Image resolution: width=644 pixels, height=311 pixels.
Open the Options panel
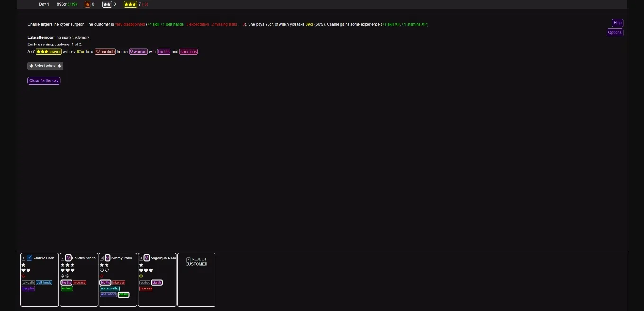[x=615, y=32]
